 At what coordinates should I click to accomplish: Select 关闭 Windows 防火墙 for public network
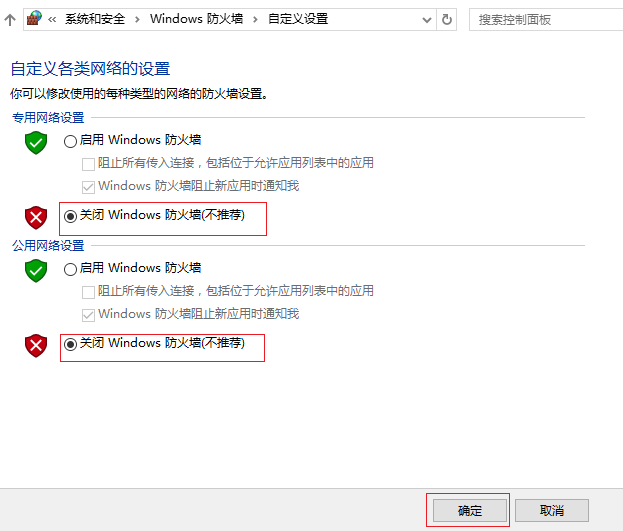click(70, 343)
